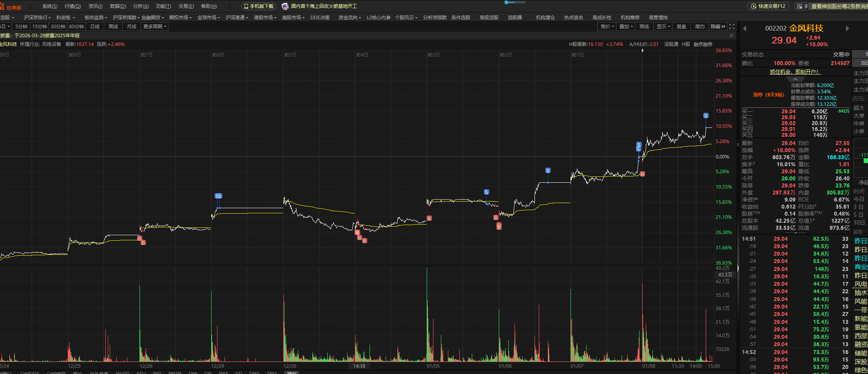Image resolution: width=868 pixels, height=374 pixels.
Task: Click the blue S sell marker above the latest price
Action: click(706, 116)
